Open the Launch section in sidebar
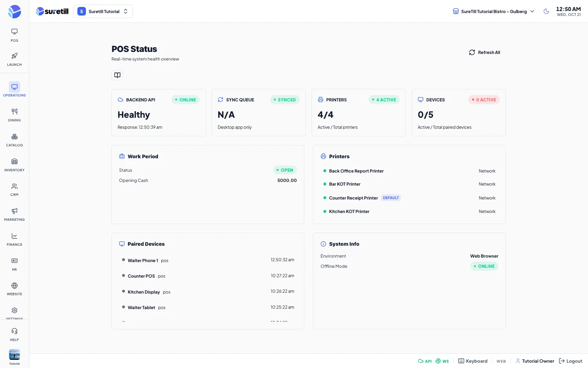Screen dimensions: 588x368 (14, 59)
